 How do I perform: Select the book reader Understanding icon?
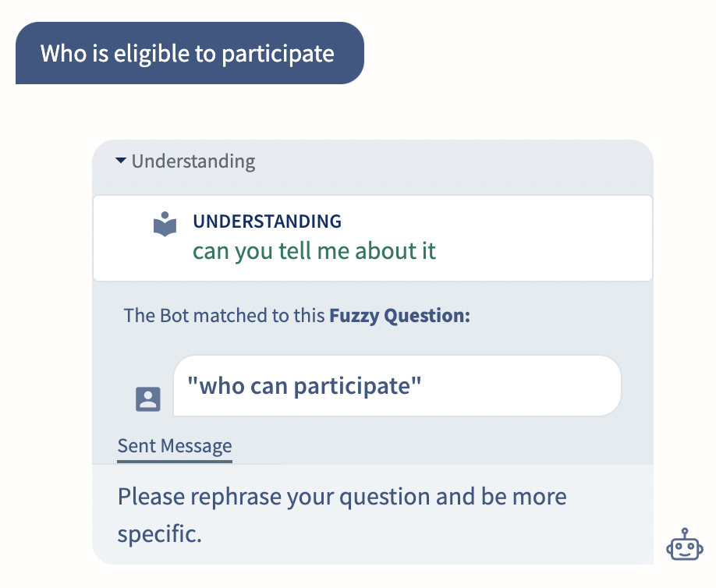(165, 224)
